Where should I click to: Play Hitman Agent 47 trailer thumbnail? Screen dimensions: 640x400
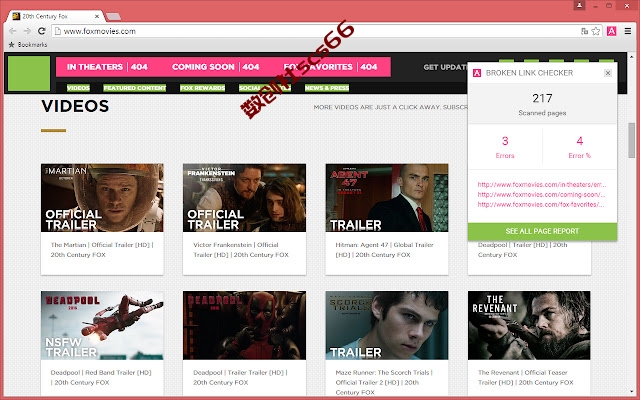click(387, 198)
